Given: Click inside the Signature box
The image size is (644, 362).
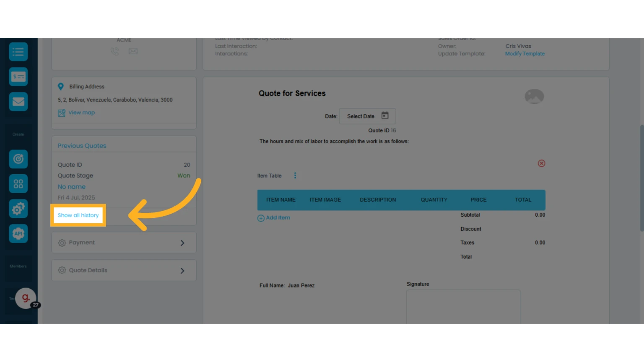Looking at the screenshot, I should 463,306.
